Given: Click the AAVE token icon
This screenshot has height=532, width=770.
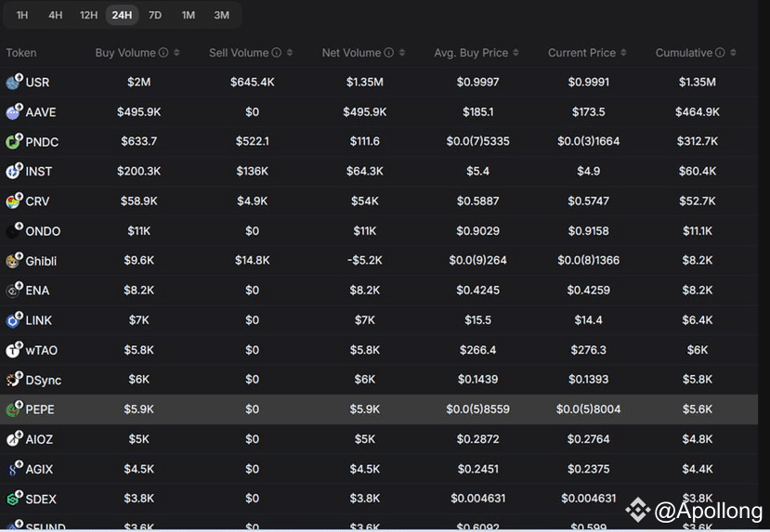Looking at the screenshot, I should click(14, 111).
